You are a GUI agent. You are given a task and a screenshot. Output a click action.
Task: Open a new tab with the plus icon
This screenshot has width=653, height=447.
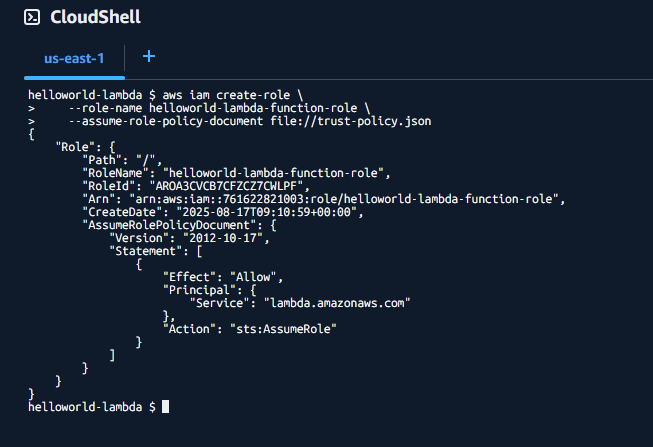[149, 56]
